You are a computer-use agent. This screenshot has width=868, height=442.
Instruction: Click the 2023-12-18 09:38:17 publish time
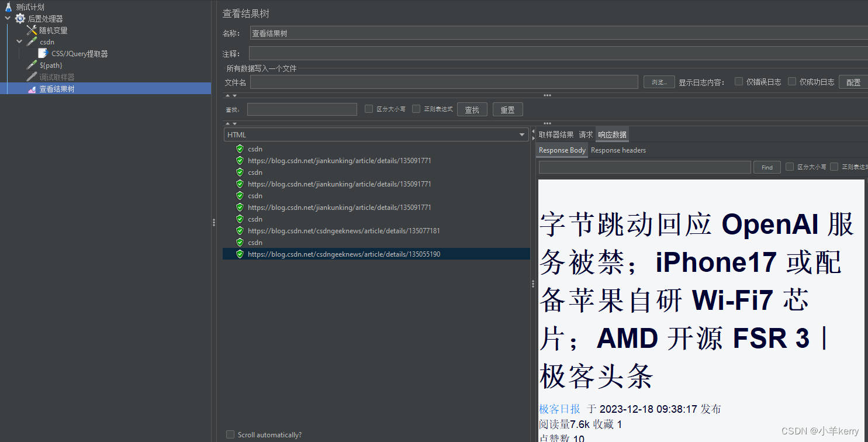[x=648, y=409]
